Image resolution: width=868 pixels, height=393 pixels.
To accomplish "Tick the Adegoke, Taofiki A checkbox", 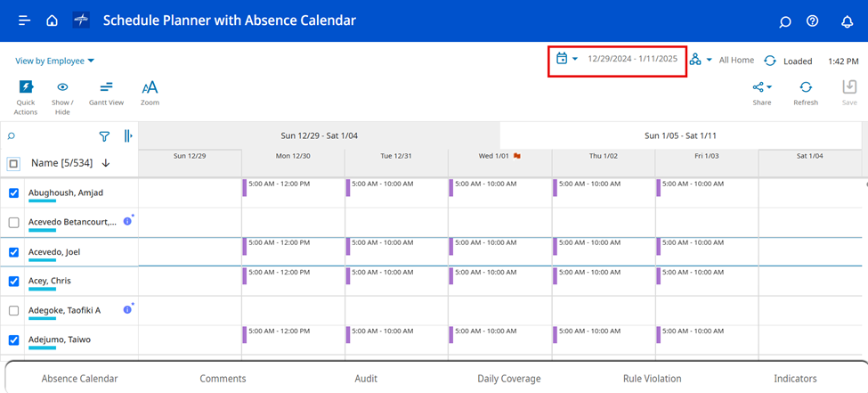I will point(13,310).
